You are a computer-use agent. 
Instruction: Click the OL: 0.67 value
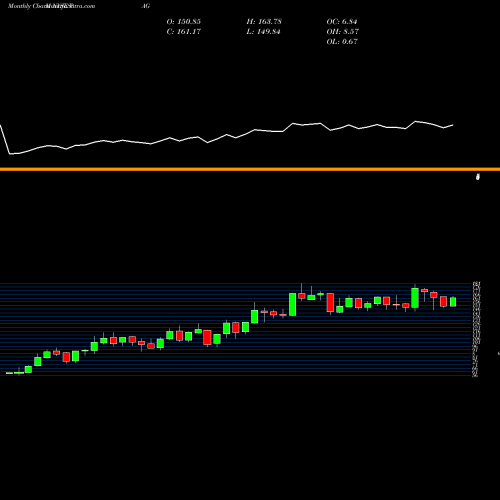click(x=342, y=42)
